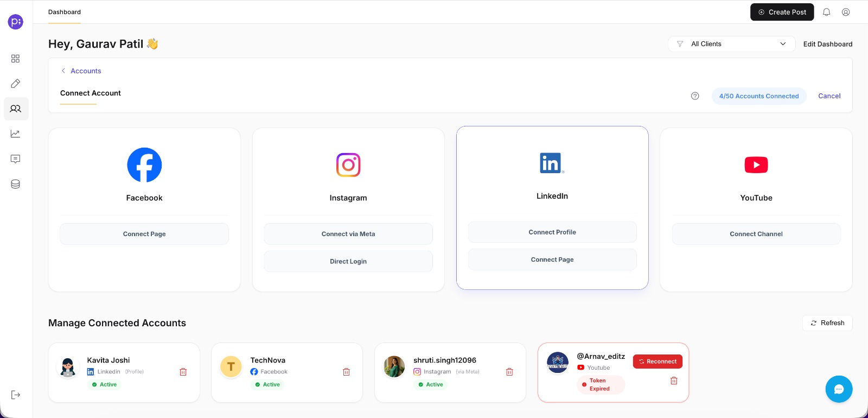Select the Dashboard tab
The width and height of the screenshot is (868, 418).
(x=65, y=12)
